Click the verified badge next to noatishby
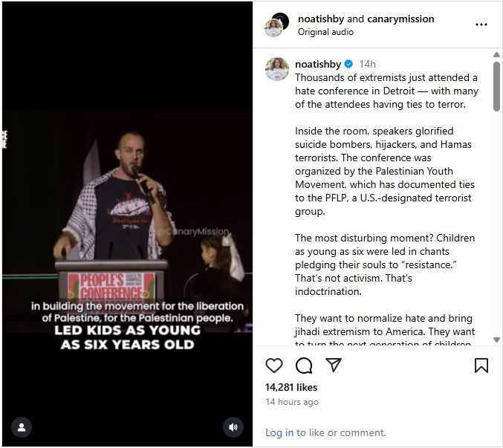The height and width of the screenshot is (448, 503). tap(348, 64)
